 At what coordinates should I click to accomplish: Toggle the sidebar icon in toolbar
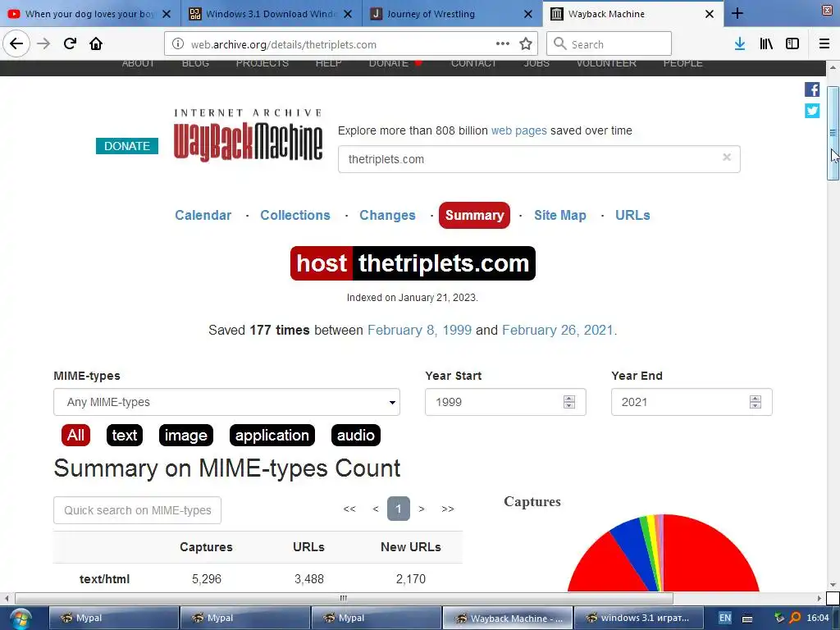792,44
